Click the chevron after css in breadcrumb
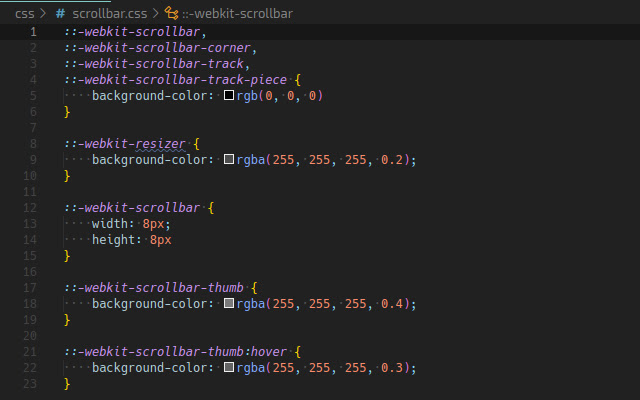Screen dimensions: 640x400 (43, 13)
